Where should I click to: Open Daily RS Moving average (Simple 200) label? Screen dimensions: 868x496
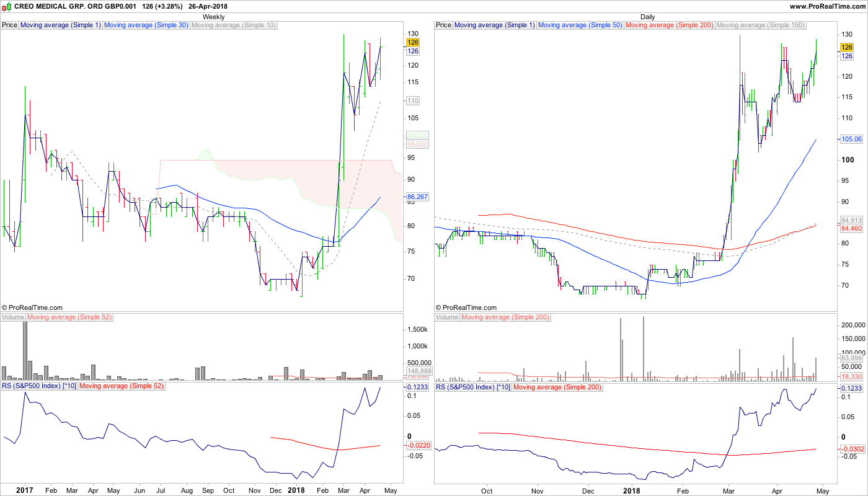557,386
